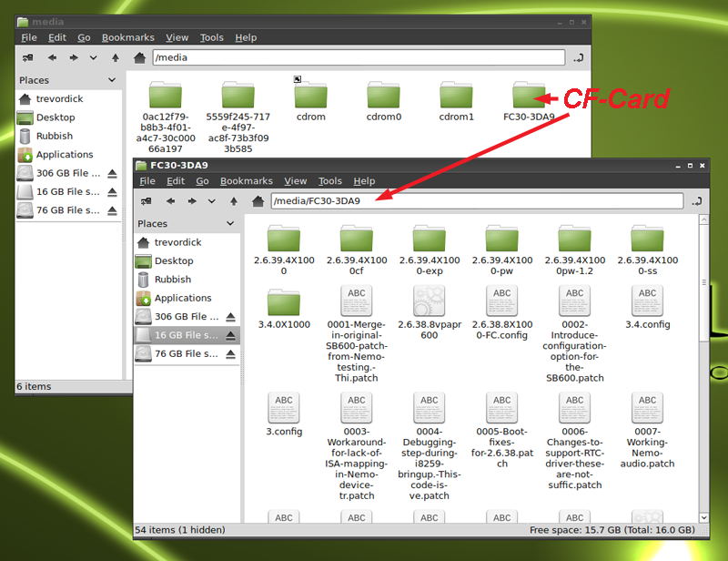
Task: Open history dropdown arrow in FC30-3DA9 toolbar
Action: [212, 201]
